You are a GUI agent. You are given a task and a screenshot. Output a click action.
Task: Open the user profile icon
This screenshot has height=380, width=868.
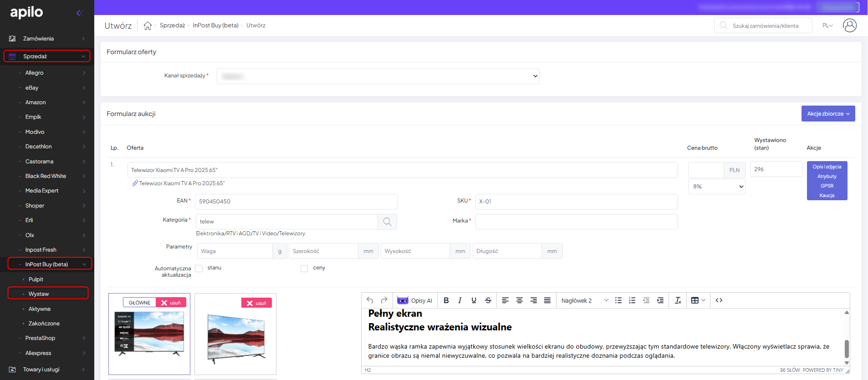click(x=849, y=25)
